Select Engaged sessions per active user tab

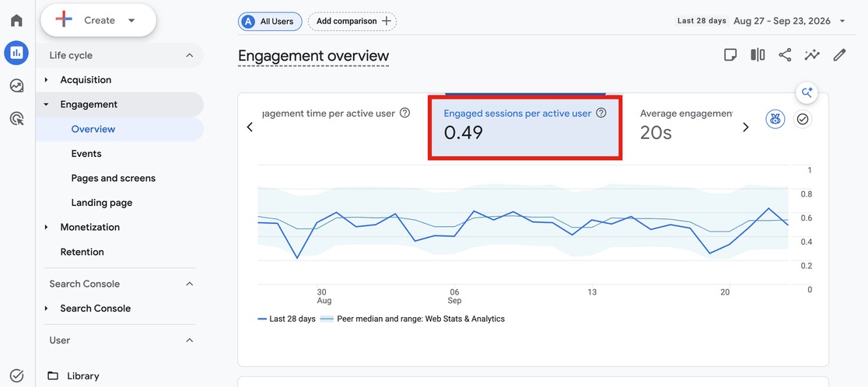point(525,127)
